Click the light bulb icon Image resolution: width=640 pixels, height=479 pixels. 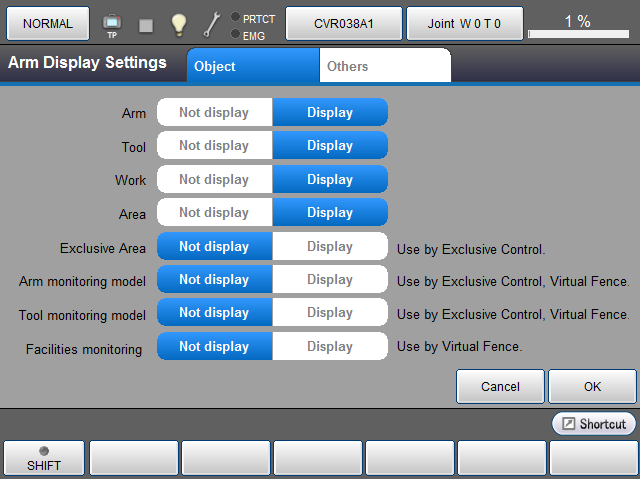178,24
